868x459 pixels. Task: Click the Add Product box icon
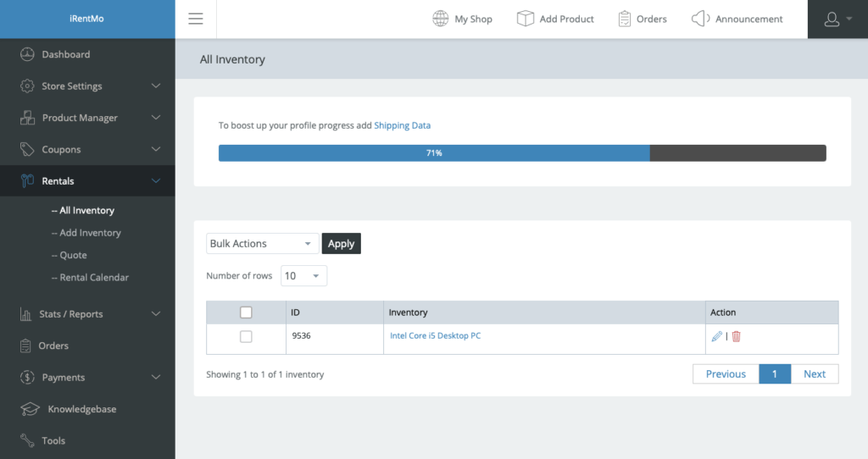(525, 19)
